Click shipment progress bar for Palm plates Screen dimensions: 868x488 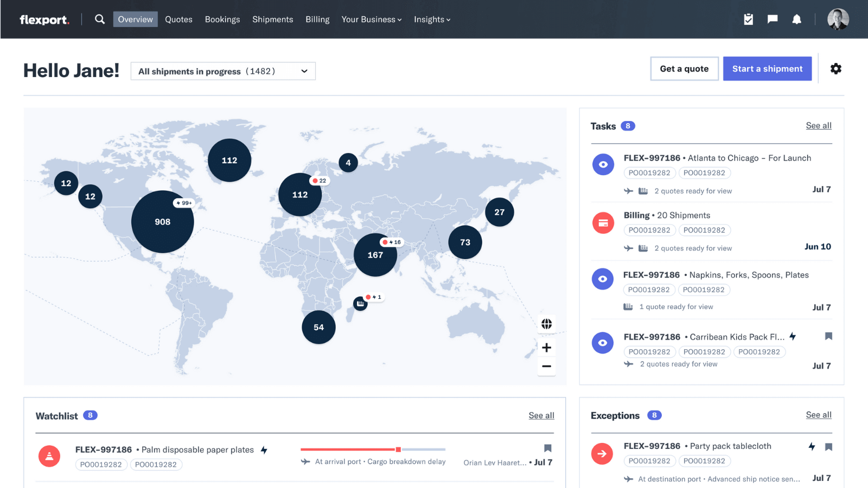point(373,450)
